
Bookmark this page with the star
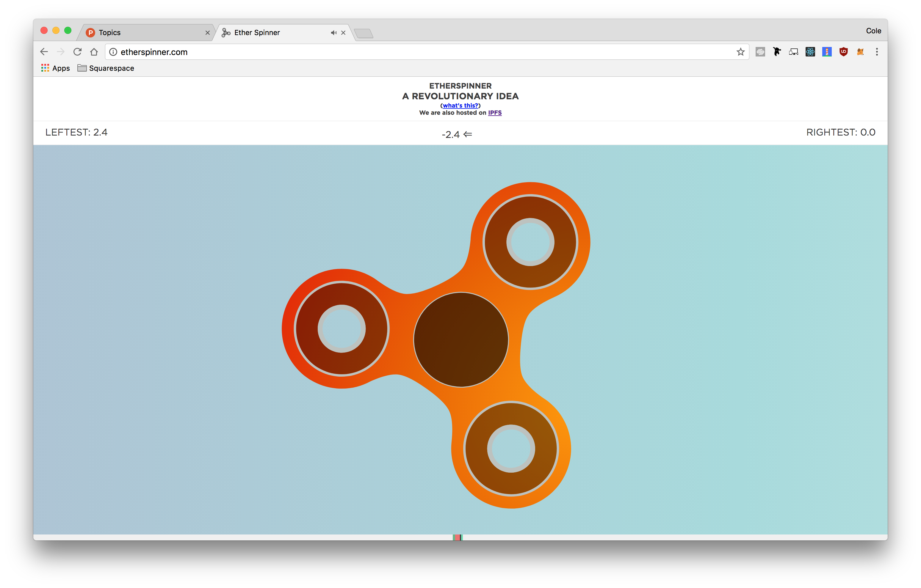[740, 52]
